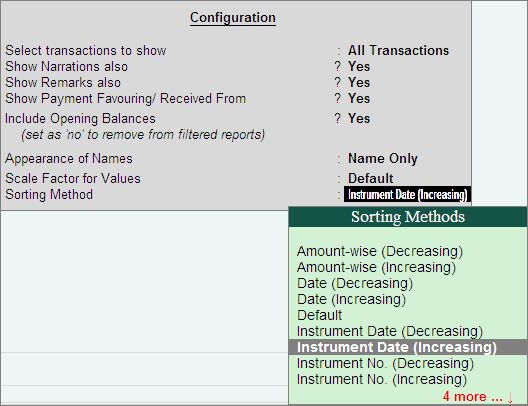
Task: Select Instrument No. (Decreasing) option
Action: (x=385, y=363)
